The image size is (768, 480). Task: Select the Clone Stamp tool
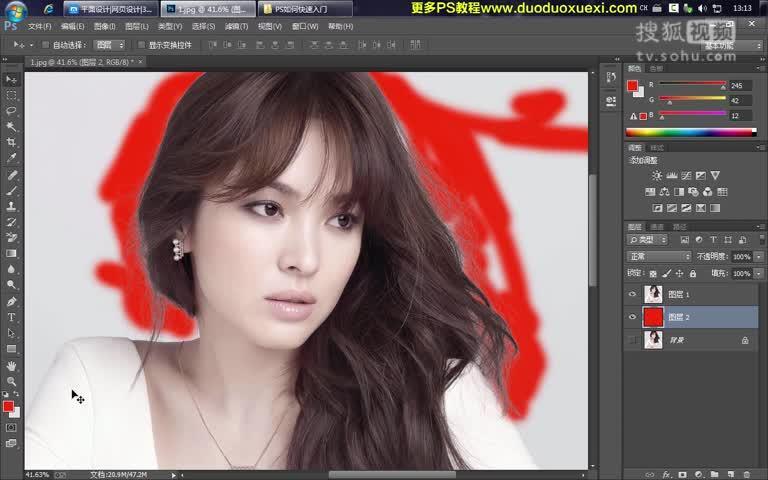click(11, 206)
